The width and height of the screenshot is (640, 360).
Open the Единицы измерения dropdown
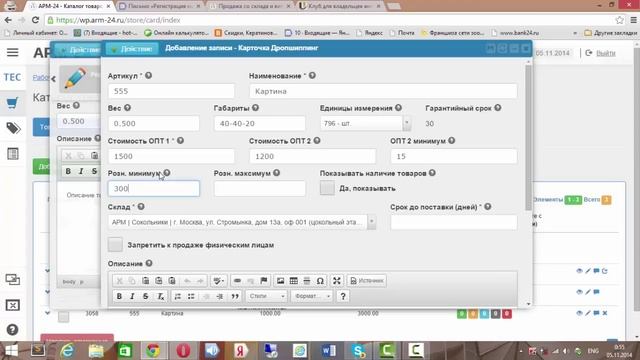tap(366, 123)
